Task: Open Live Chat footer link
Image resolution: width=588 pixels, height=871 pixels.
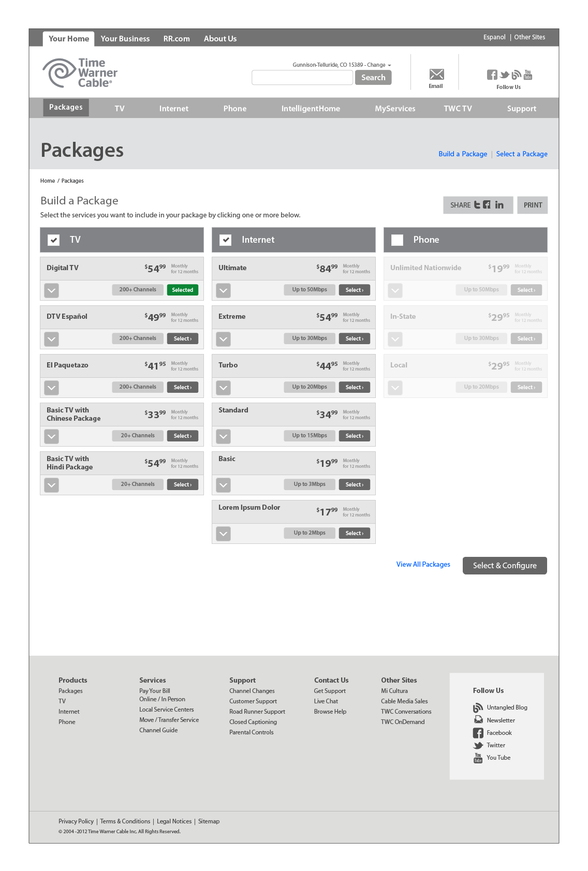Action: 326,701
